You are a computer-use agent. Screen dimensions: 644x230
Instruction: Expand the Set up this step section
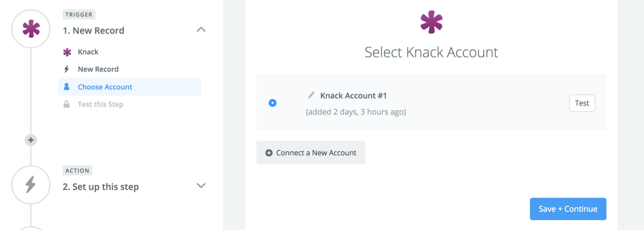click(201, 186)
